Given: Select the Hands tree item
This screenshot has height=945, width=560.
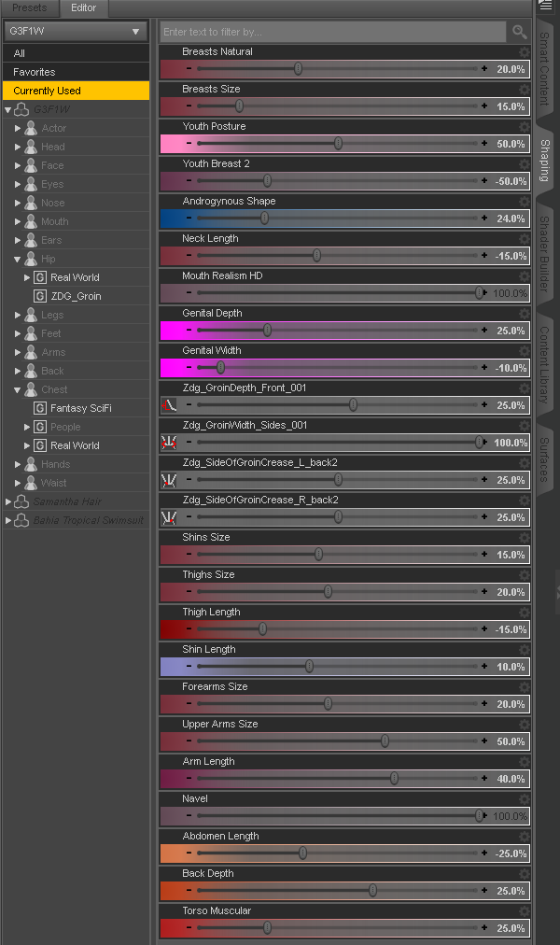Looking at the screenshot, I should (x=55, y=465).
